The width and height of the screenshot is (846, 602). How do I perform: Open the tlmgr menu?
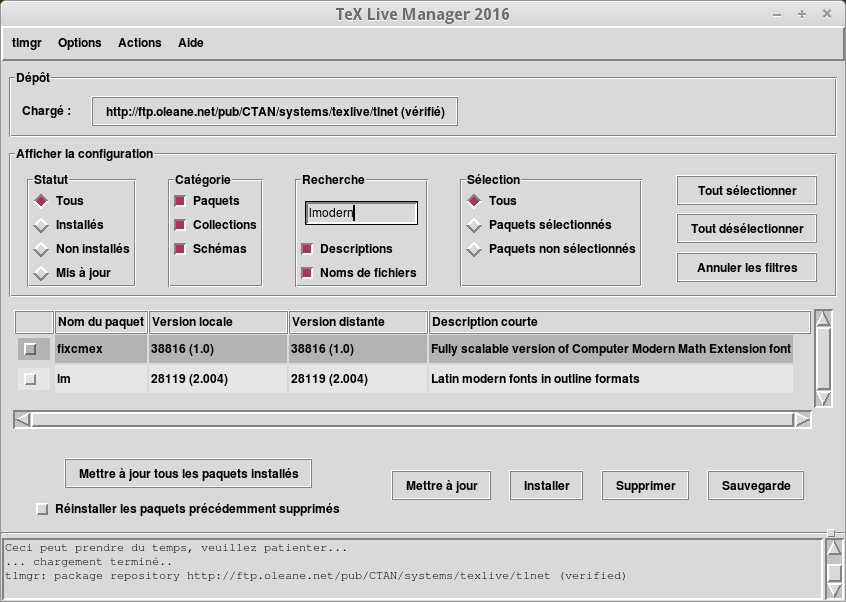click(x=26, y=43)
